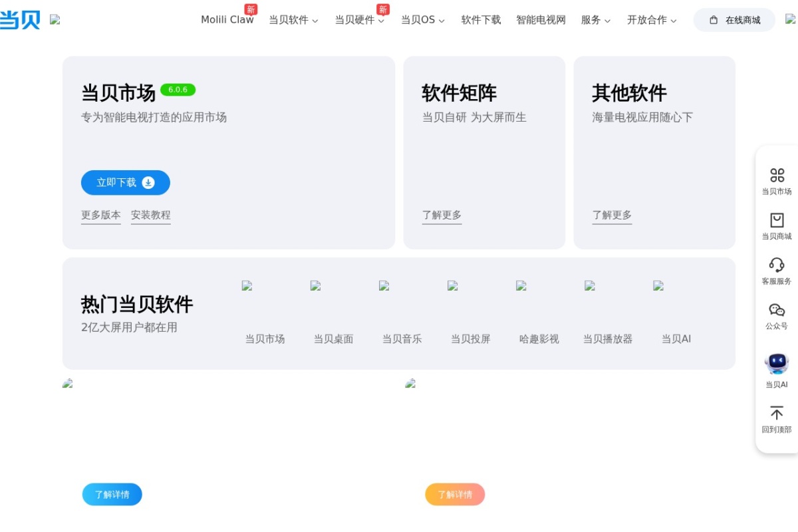Image resolution: width=798 pixels, height=532 pixels.
Task: Open 更多版本 link
Action: (x=101, y=215)
